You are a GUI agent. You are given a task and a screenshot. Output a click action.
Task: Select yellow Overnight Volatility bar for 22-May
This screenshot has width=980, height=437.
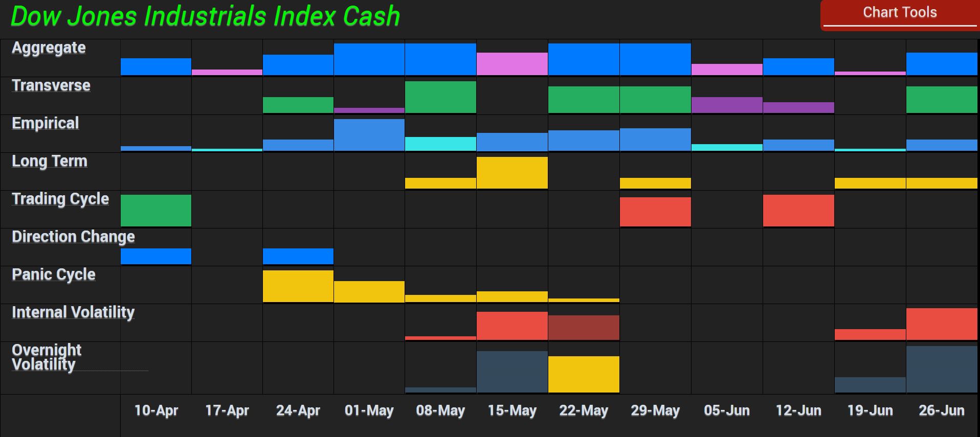(584, 374)
